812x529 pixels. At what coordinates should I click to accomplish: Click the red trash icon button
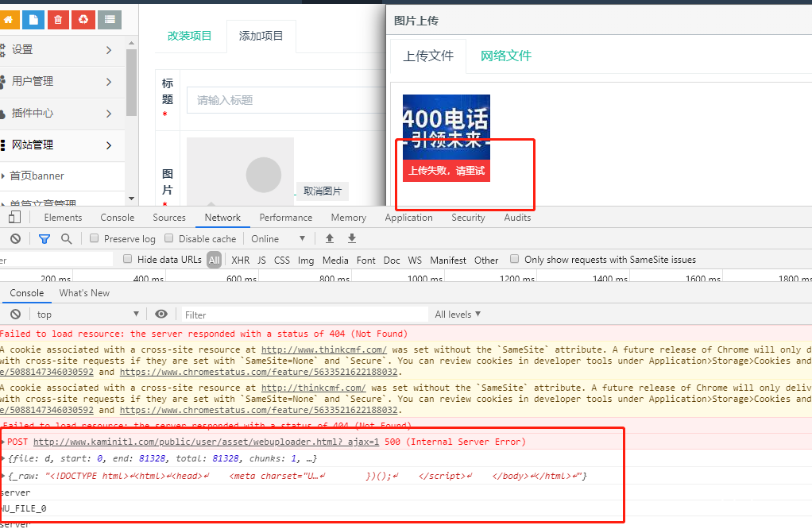click(58, 20)
